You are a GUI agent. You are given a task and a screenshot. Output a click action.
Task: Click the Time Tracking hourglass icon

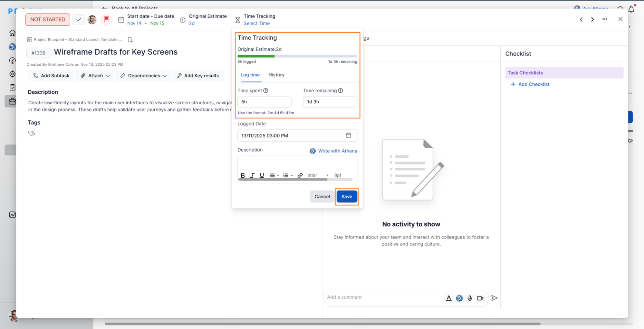238,20
